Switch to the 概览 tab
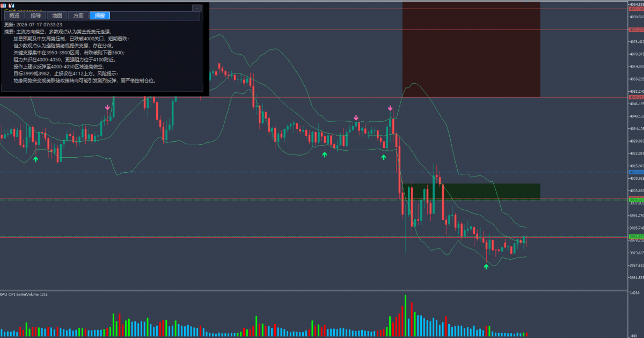The image size is (644, 338). click(14, 16)
